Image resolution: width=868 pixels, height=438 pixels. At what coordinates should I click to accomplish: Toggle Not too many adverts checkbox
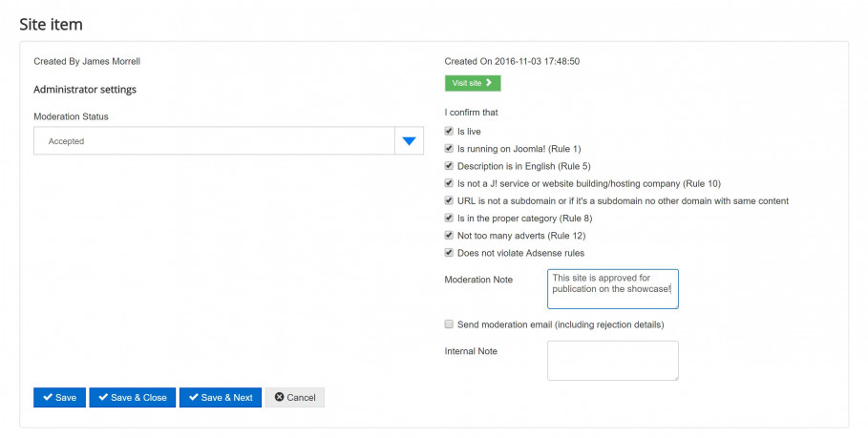(449, 235)
